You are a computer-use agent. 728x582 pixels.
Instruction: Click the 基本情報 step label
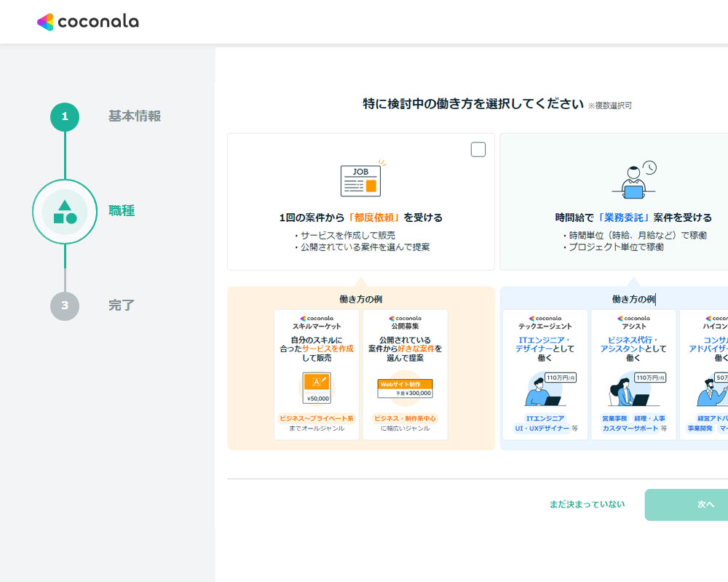point(135,116)
